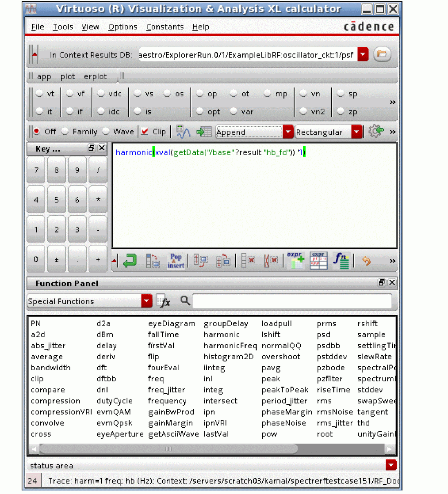Select the vf radio button
This screenshot has height=494, width=448.
pyautogui.click(x=70, y=94)
